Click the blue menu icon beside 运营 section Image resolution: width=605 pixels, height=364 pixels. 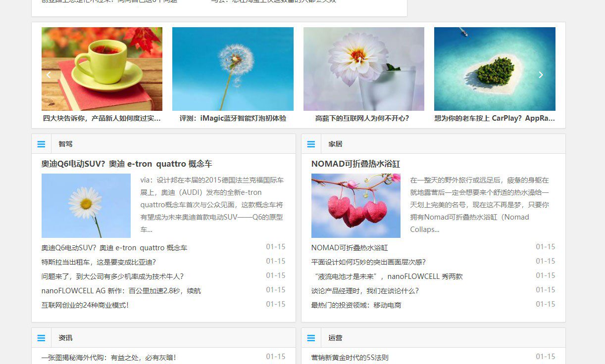click(x=311, y=338)
